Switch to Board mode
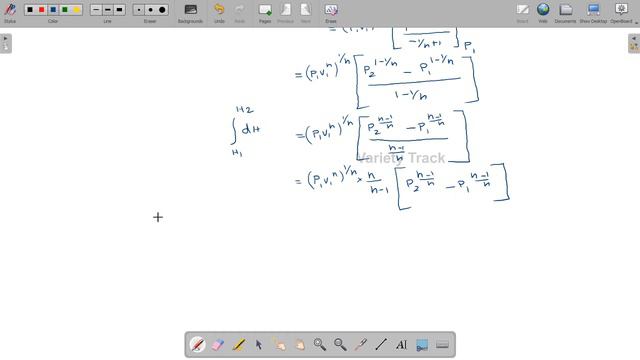640x360 pixels. tap(522, 13)
